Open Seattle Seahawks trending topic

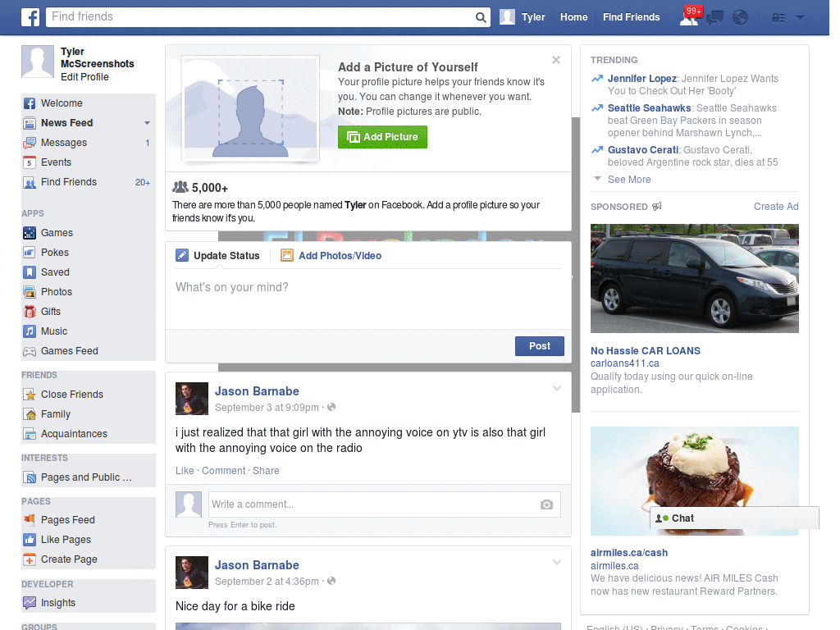[x=650, y=108]
